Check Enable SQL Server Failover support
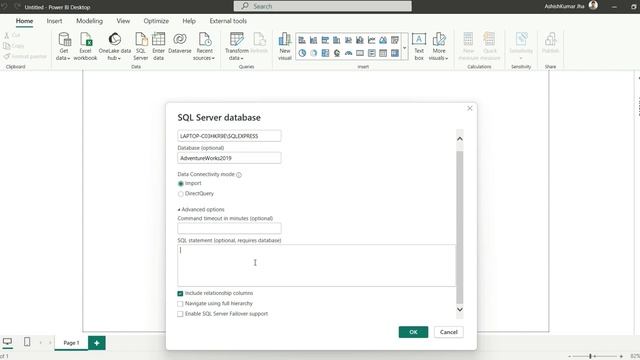Viewport: 640px width, 360px height. click(x=180, y=314)
